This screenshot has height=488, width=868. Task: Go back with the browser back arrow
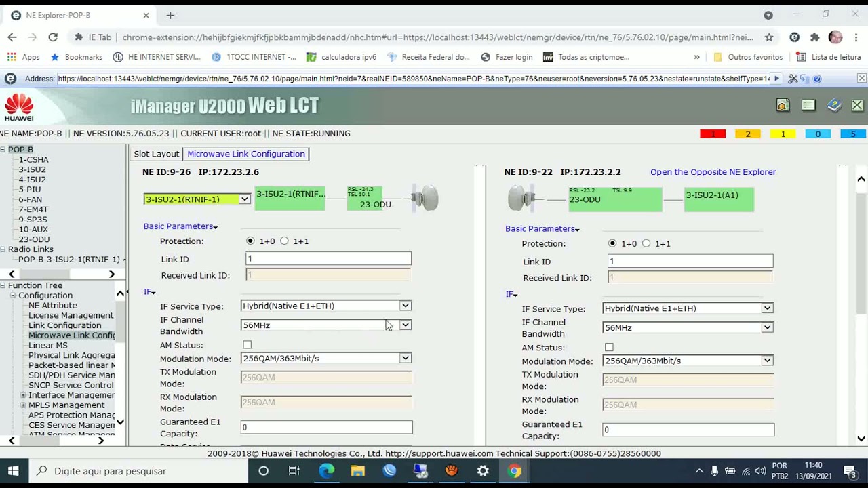point(12,37)
